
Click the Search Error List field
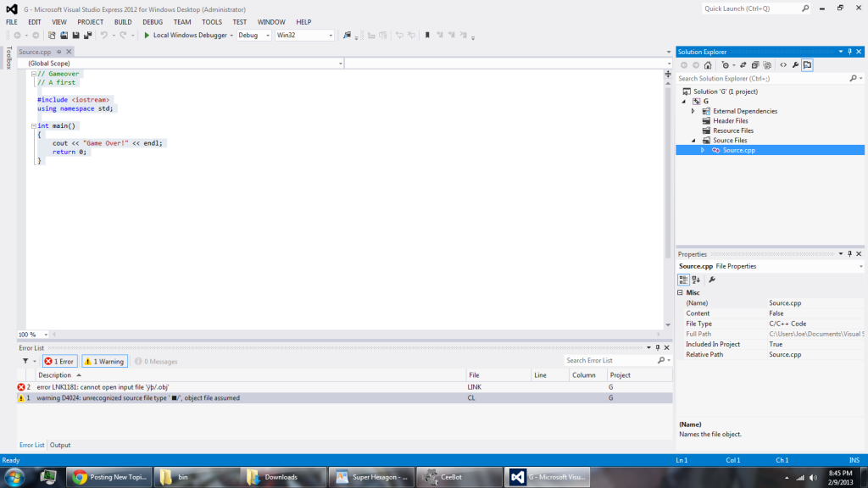point(611,361)
